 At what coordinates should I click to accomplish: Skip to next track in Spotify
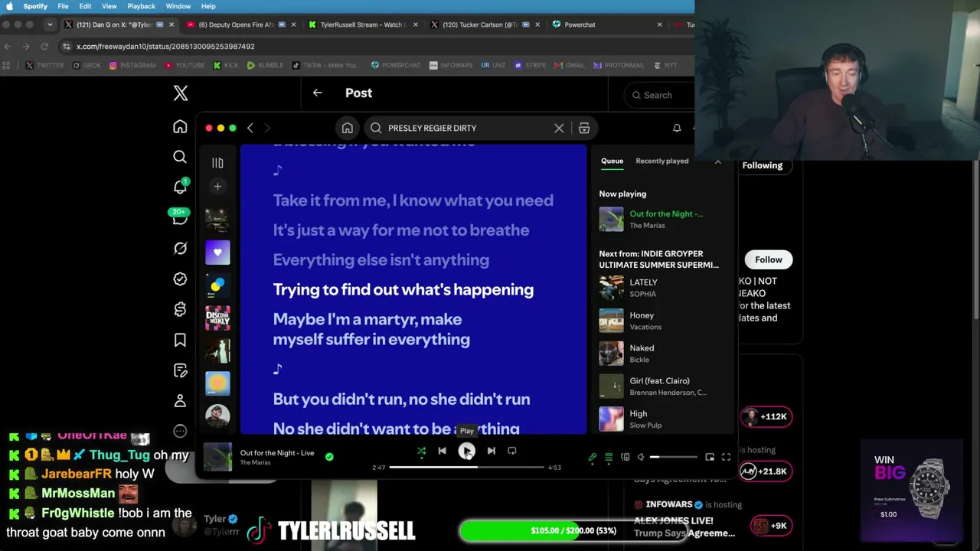pos(491,452)
